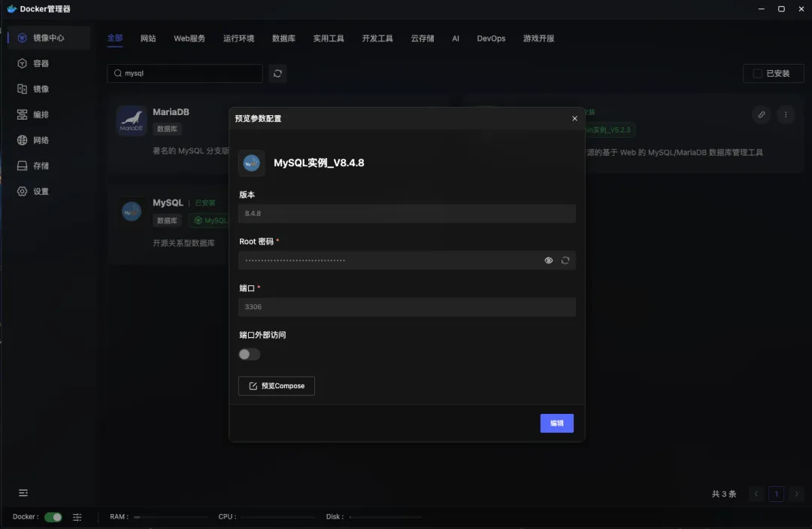
Task: Select the Web服务 category tab
Action: pyautogui.click(x=189, y=38)
